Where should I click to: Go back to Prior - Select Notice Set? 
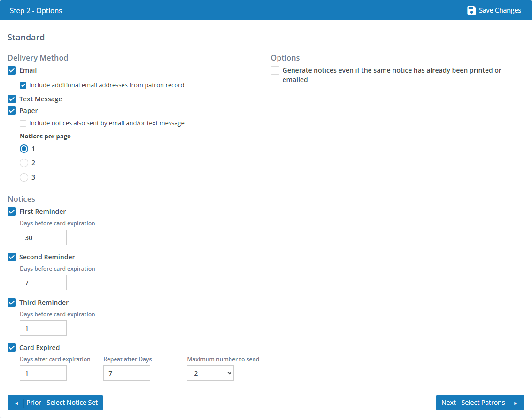coord(55,403)
